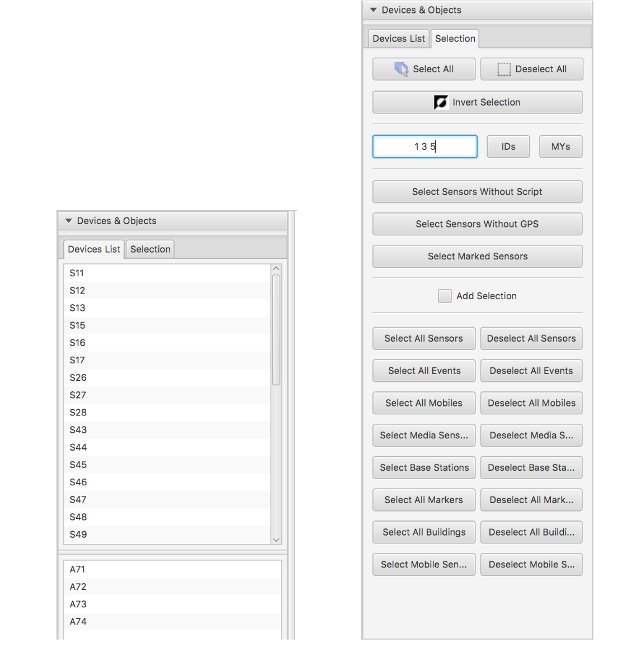Click the Invert Selection icon
This screenshot has height=672, width=632.
pos(441,102)
